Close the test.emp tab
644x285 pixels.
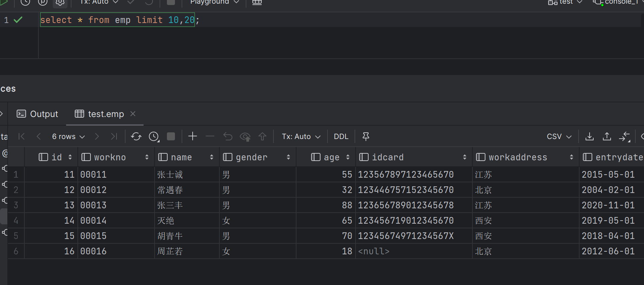133,114
